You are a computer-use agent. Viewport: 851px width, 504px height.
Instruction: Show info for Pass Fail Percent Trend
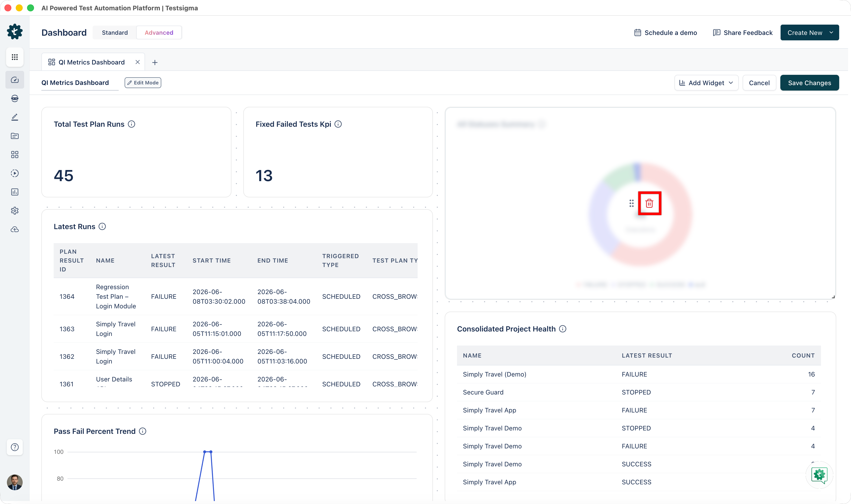click(143, 431)
